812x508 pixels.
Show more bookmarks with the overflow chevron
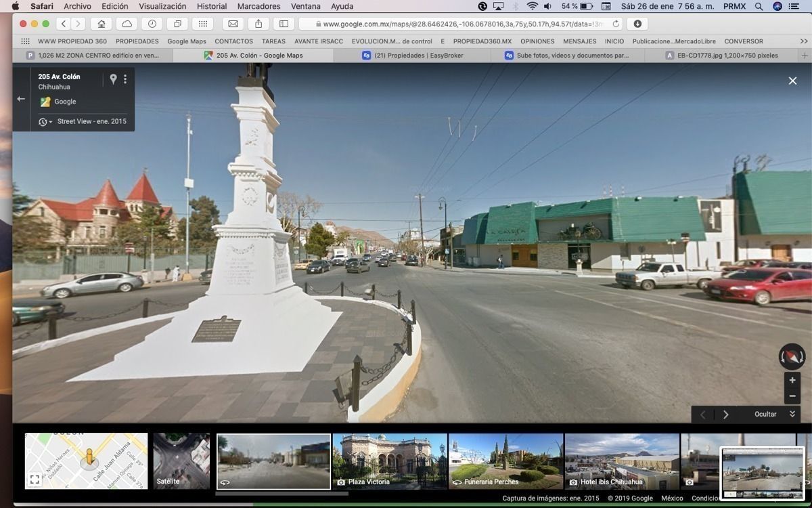803,41
